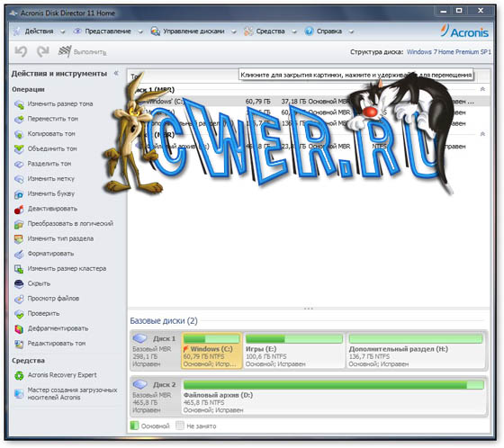Image resolution: width=504 pixels, height=448 pixels.
Task: Click the Windows (C:) usage bar
Action: [x=211, y=339]
